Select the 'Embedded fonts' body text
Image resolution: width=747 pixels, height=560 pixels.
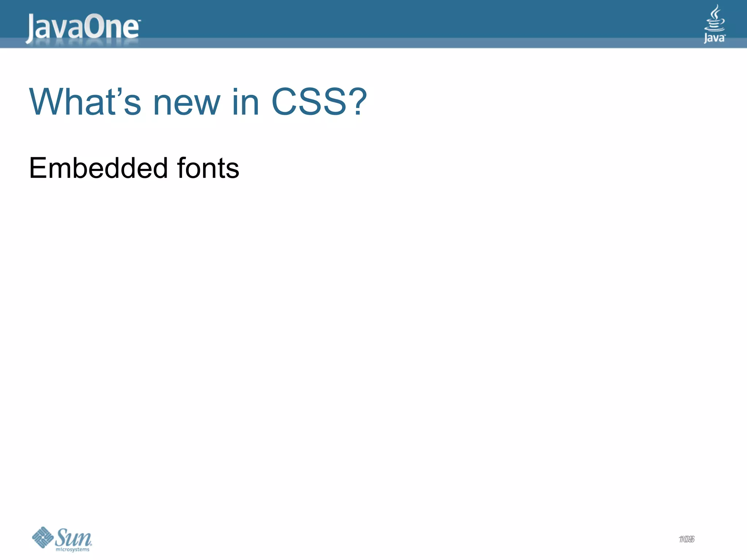(x=134, y=168)
